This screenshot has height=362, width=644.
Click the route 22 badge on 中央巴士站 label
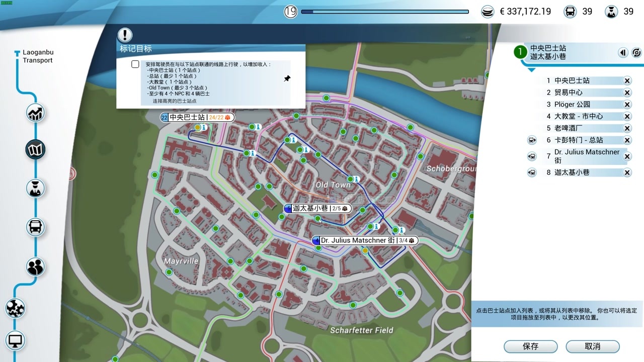164,117
